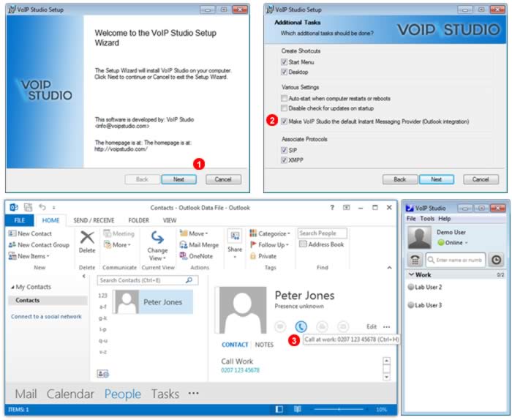The image size is (512, 420).
Task: Click Next in Additional Tasks dialog
Action: tap(436, 179)
